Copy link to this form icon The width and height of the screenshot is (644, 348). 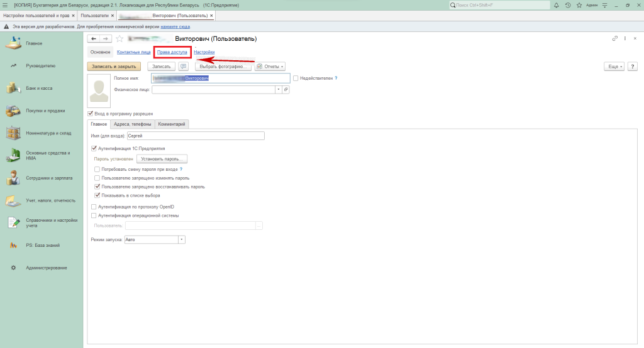coord(615,39)
